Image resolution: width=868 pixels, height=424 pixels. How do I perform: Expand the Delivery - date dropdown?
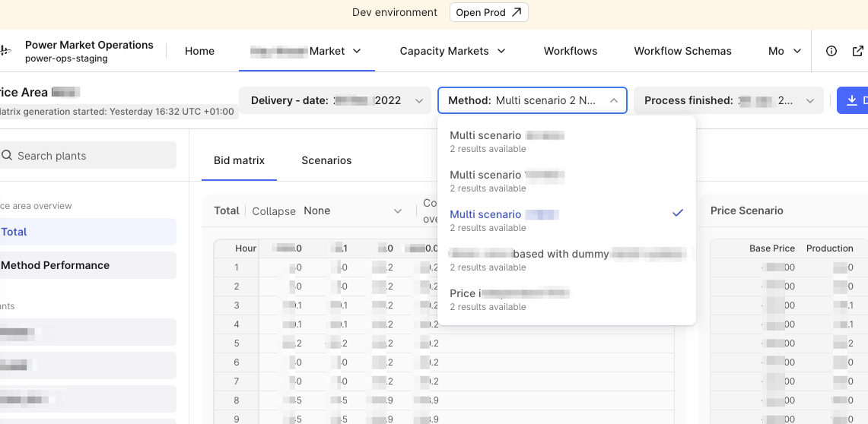[335, 100]
